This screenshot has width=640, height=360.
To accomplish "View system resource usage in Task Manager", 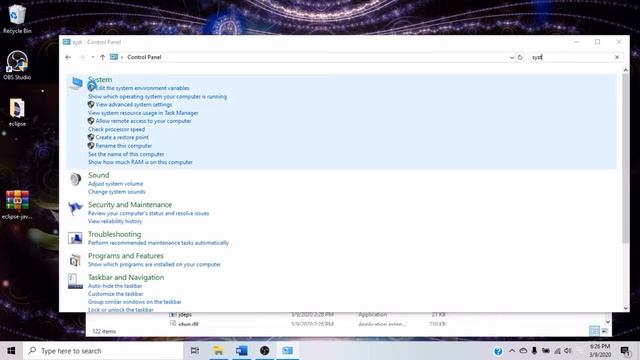I will click(x=143, y=113).
